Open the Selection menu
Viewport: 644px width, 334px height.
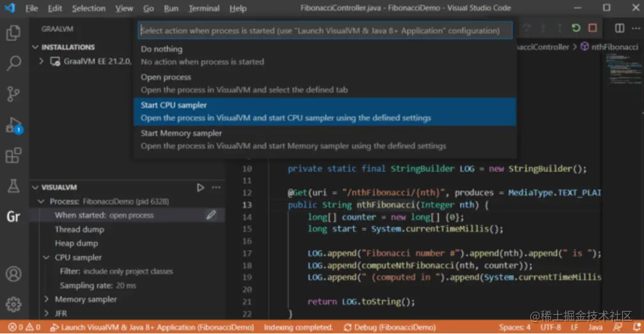tap(89, 8)
